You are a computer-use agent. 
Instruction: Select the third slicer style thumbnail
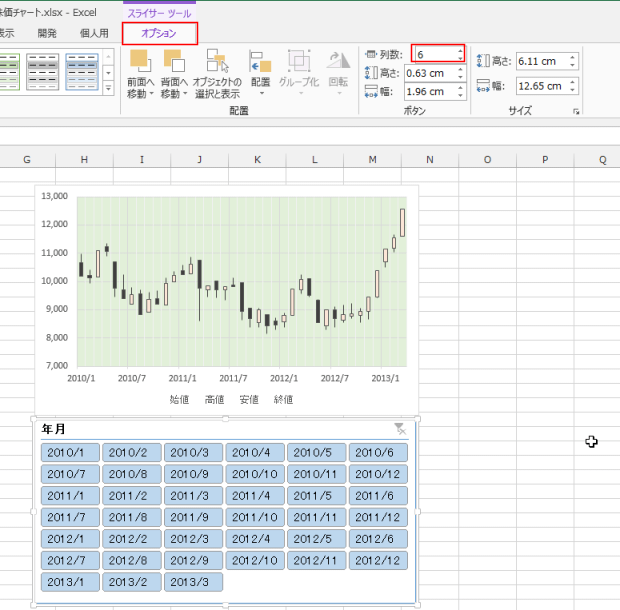pyautogui.click(x=81, y=69)
